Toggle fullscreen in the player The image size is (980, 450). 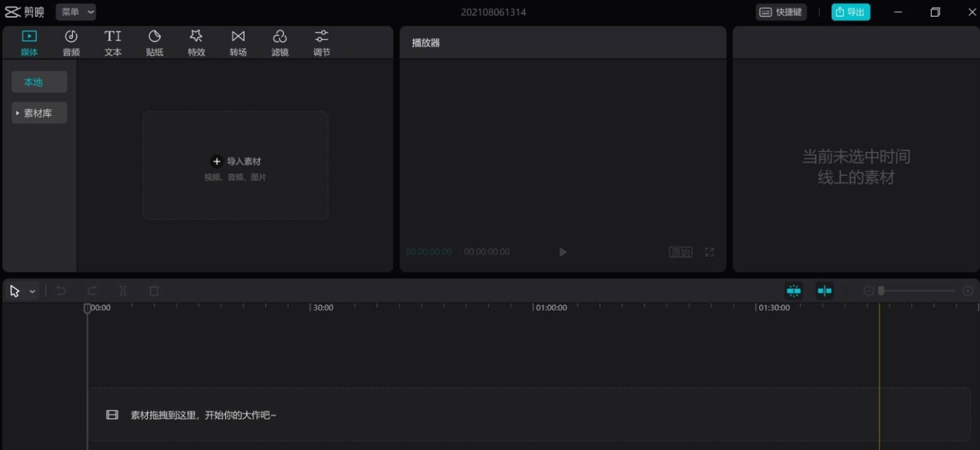pos(709,252)
